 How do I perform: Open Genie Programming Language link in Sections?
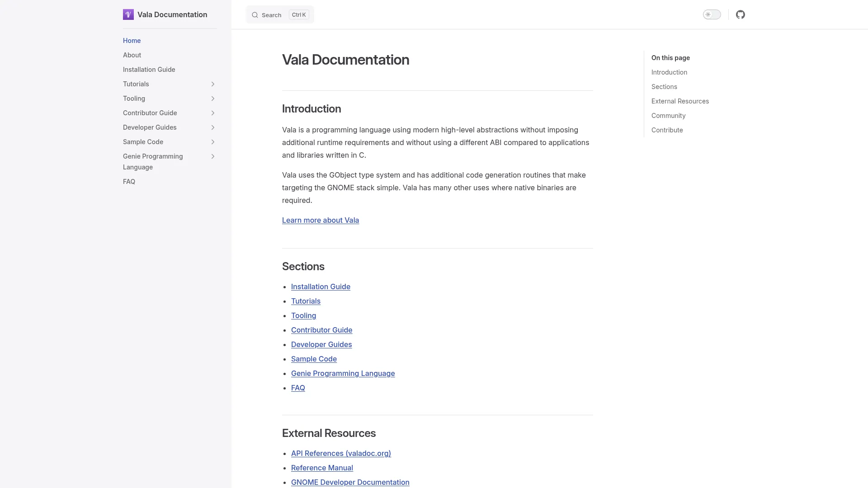tap(343, 373)
